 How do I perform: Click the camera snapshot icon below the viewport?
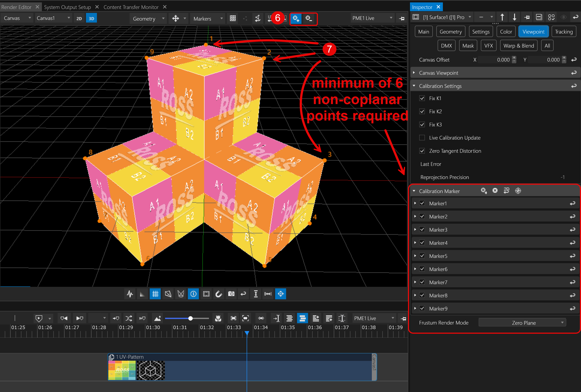[x=231, y=294]
